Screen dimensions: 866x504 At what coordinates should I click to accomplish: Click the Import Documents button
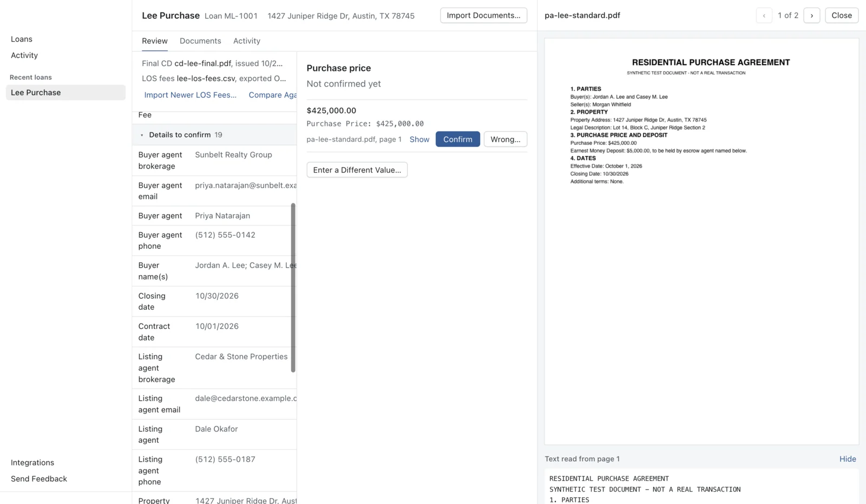[x=483, y=16]
